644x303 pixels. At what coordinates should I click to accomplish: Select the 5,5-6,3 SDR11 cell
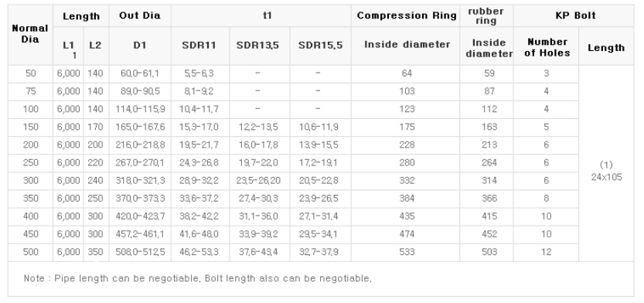[x=200, y=74]
